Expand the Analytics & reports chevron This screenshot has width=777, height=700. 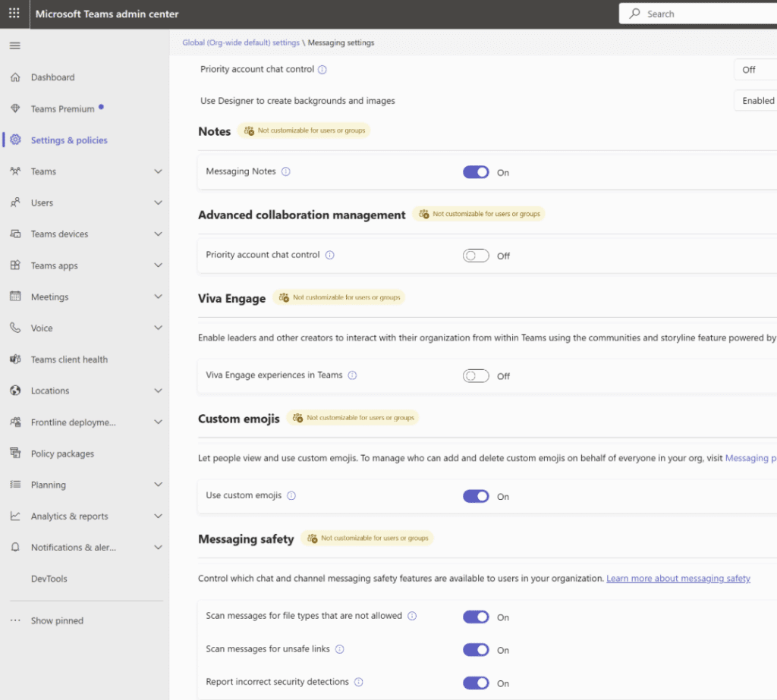(158, 516)
